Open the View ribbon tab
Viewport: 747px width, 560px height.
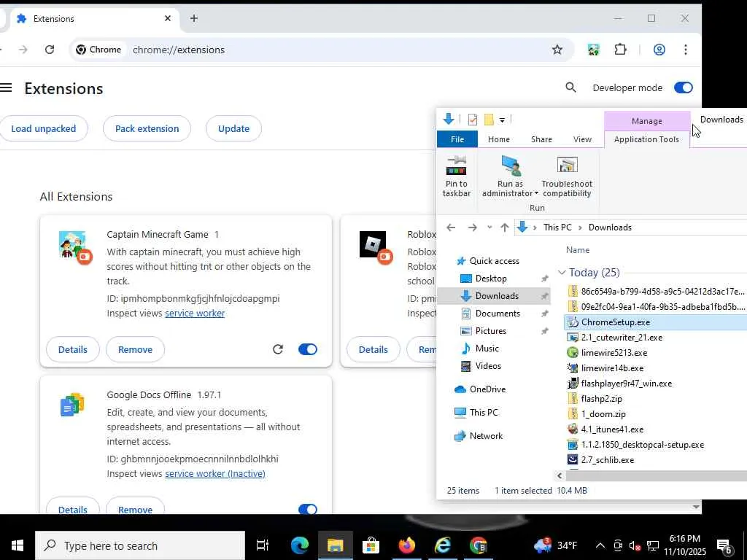tap(582, 139)
